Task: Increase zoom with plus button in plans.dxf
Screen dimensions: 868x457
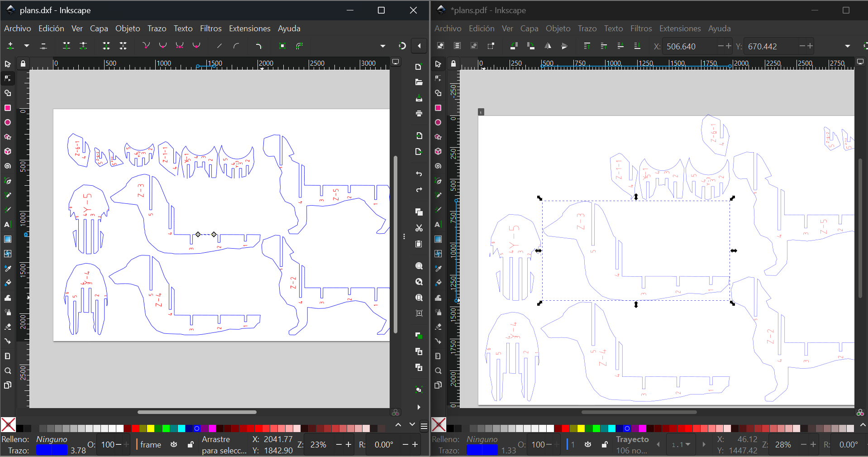Action: point(348,445)
